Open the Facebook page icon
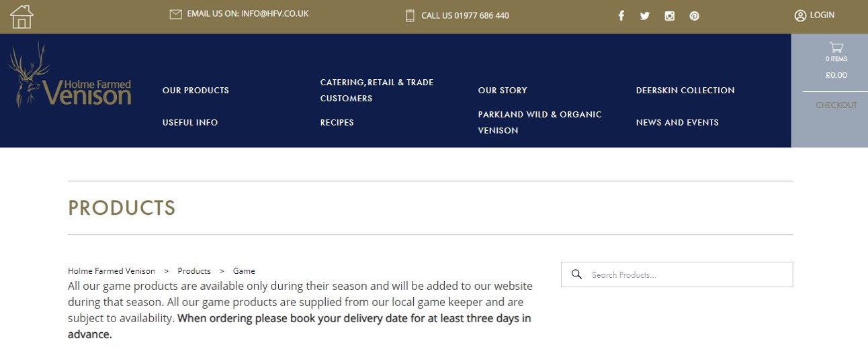Image resolution: width=868 pixels, height=353 pixels. coord(621,16)
